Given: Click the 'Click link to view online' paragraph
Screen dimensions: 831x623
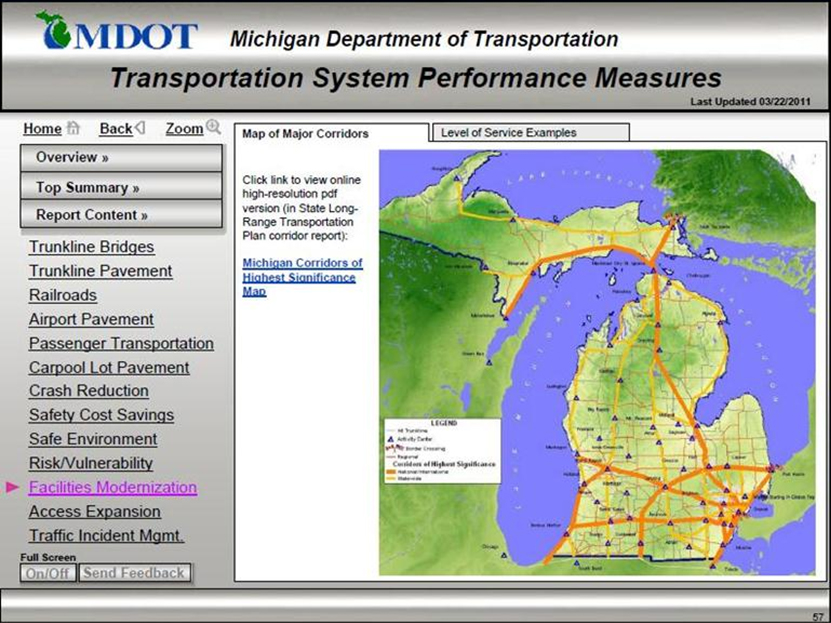Looking at the screenshot, I should click(302, 208).
